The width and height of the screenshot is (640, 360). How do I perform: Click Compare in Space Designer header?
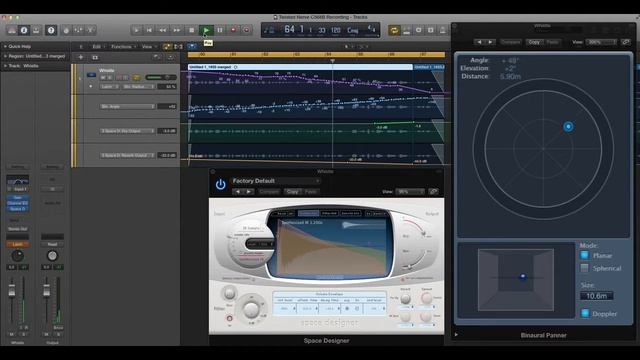click(269, 191)
